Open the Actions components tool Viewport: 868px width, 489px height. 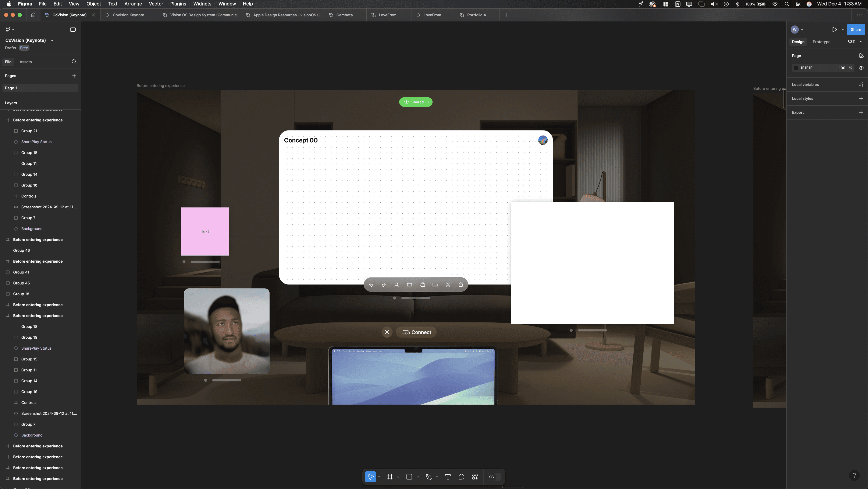coord(475,476)
